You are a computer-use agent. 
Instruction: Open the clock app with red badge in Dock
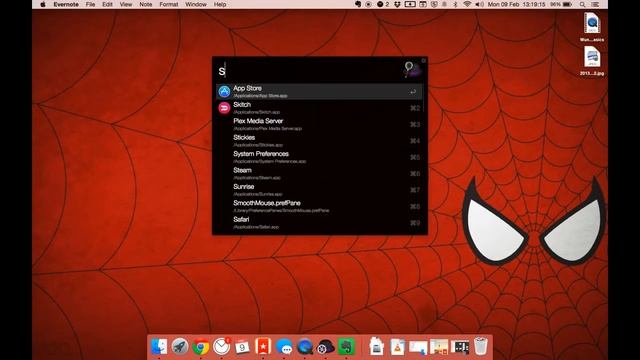point(222,347)
